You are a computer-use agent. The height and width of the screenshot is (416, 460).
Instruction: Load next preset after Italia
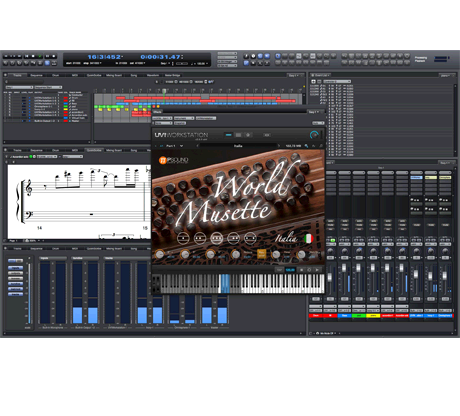tap(279, 146)
